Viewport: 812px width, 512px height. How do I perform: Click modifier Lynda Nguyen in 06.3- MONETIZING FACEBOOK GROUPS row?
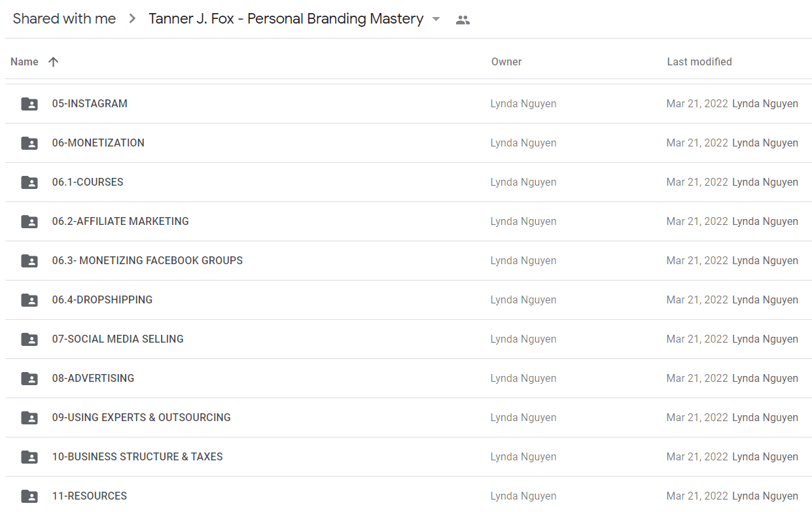[x=765, y=260]
